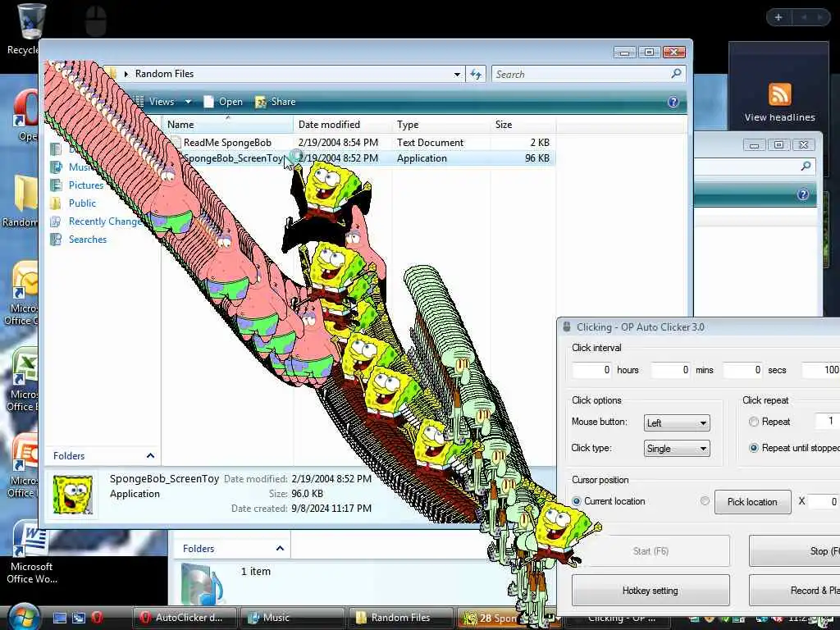Click the Open toolbar button

pyautogui.click(x=223, y=102)
